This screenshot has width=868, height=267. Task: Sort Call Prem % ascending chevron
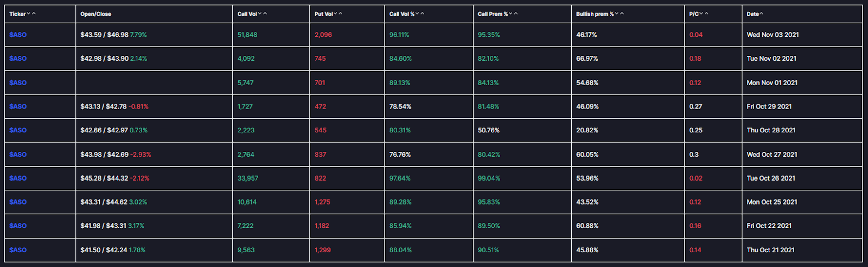tap(516, 14)
